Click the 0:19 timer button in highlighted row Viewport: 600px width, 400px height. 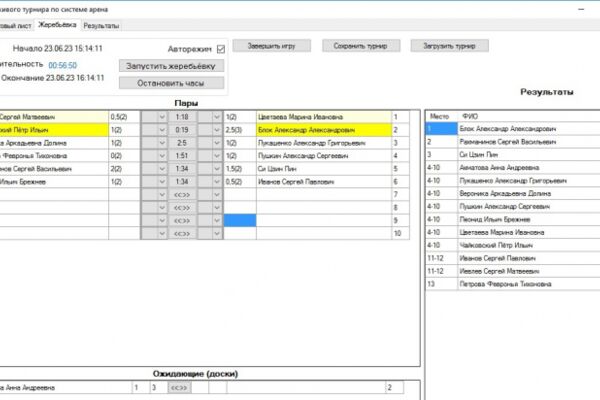[x=182, y=130]
